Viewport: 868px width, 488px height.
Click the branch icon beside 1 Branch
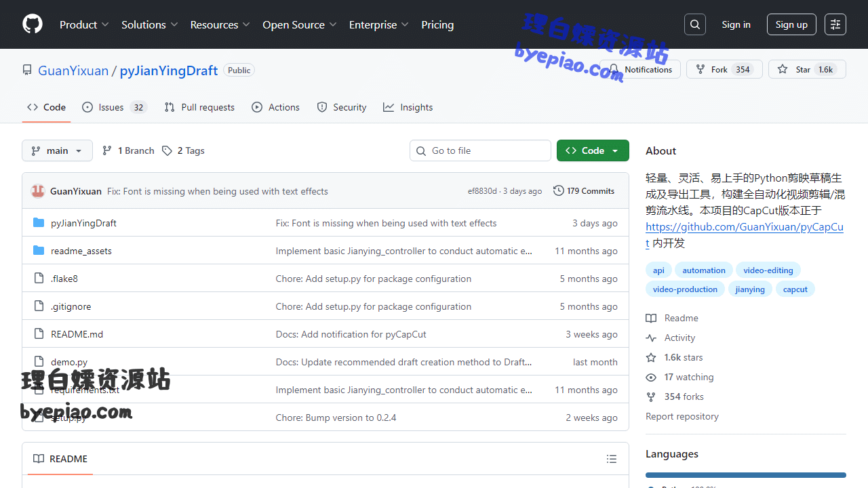pos(107,150)
